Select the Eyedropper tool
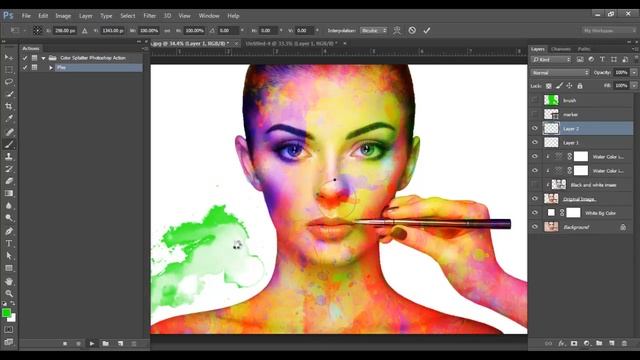This screenshot has height=360, width=640. coord(9,119)
